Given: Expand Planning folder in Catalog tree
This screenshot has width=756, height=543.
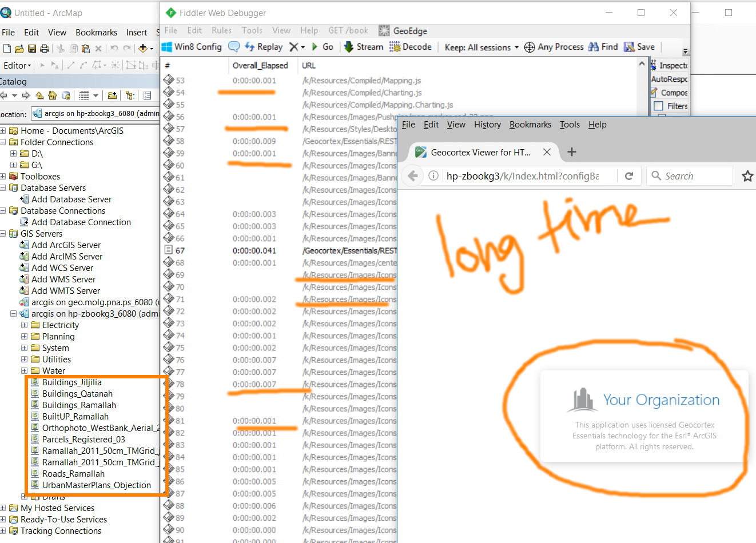Looking at the screenshot, I should [x=25, y=337].
